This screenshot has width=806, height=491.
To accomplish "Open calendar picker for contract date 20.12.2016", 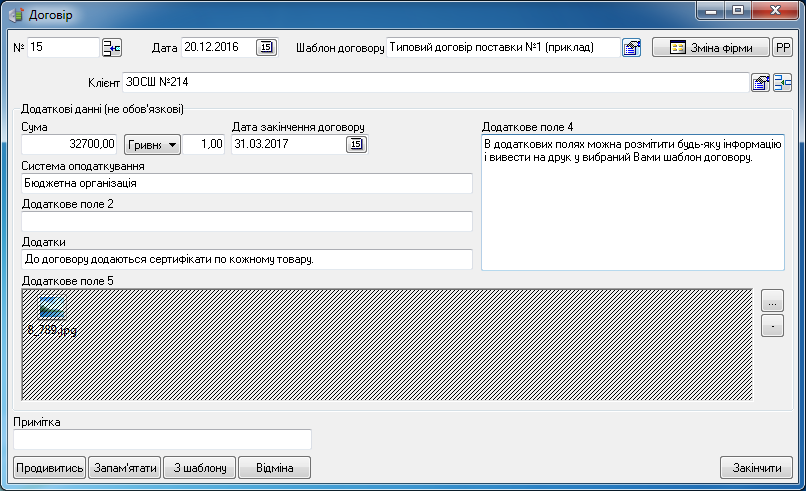I will [x=266, y=47].
